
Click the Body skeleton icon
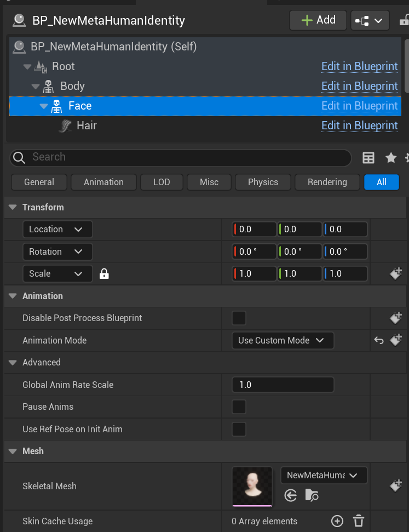[x=49, y=87]
